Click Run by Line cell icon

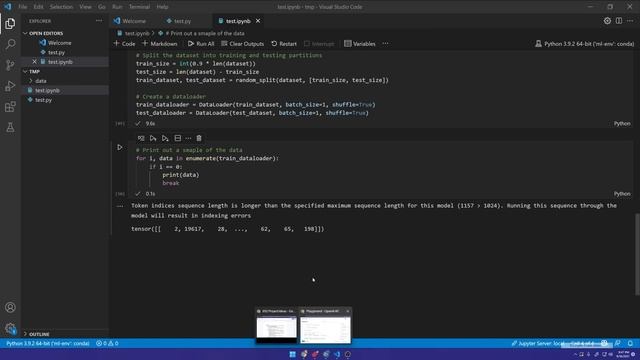tap(141, 138)
